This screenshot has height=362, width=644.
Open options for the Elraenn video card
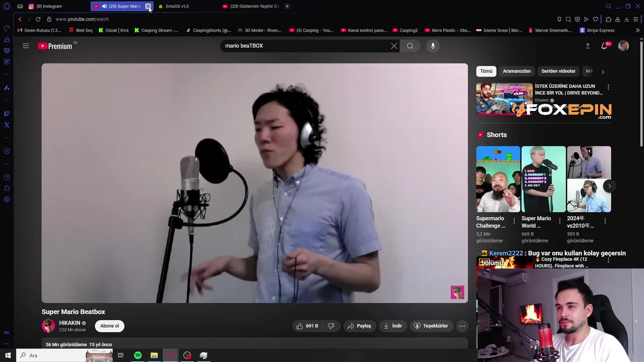click(608, 87)
